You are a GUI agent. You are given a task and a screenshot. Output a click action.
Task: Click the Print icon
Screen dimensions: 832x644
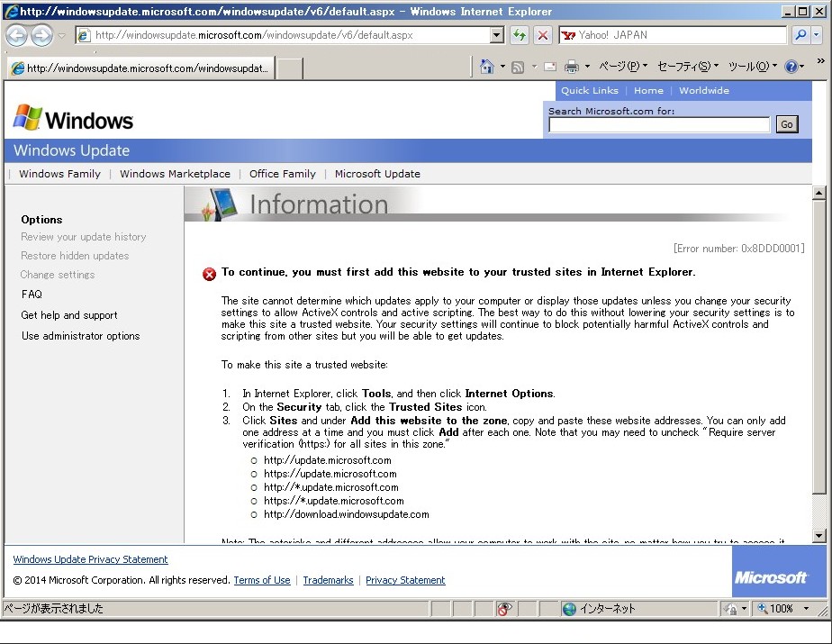click(572, 67)
